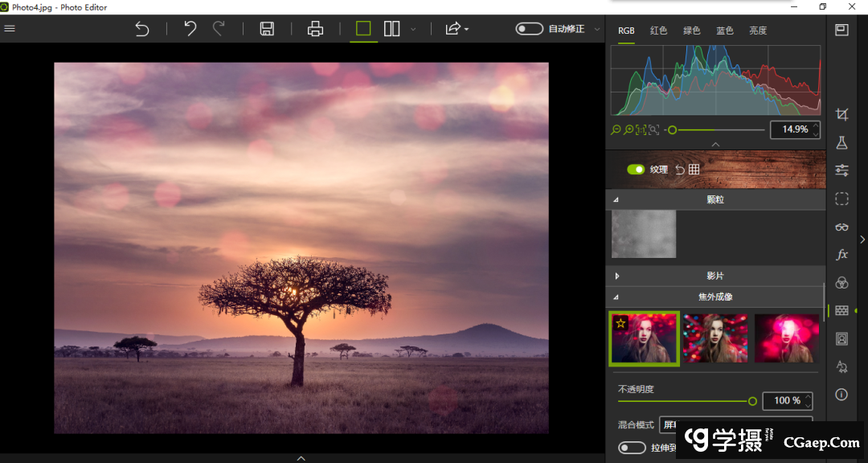Reset texture with the revert arrow icon
868x463 pixels.
(680, 170)
